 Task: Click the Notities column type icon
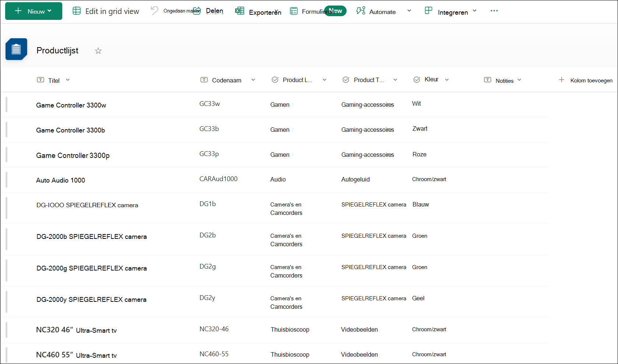coord(488,80)
